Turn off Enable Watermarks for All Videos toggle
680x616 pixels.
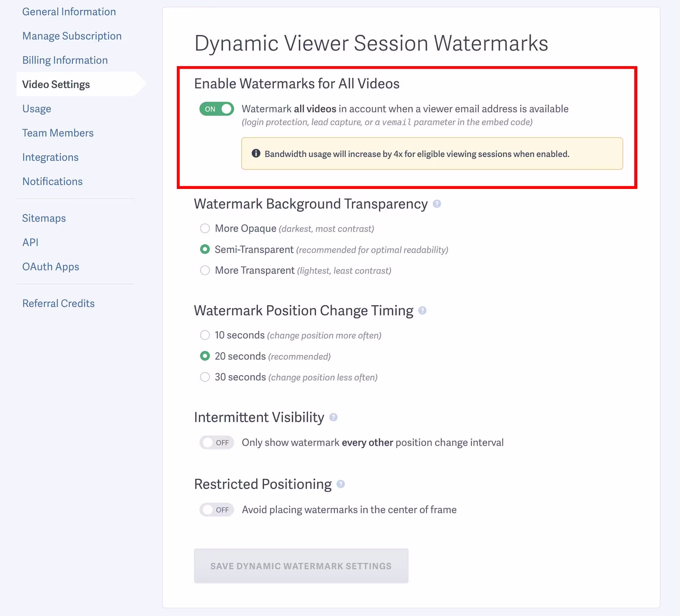pyautogui.click(x=217, y=109)
